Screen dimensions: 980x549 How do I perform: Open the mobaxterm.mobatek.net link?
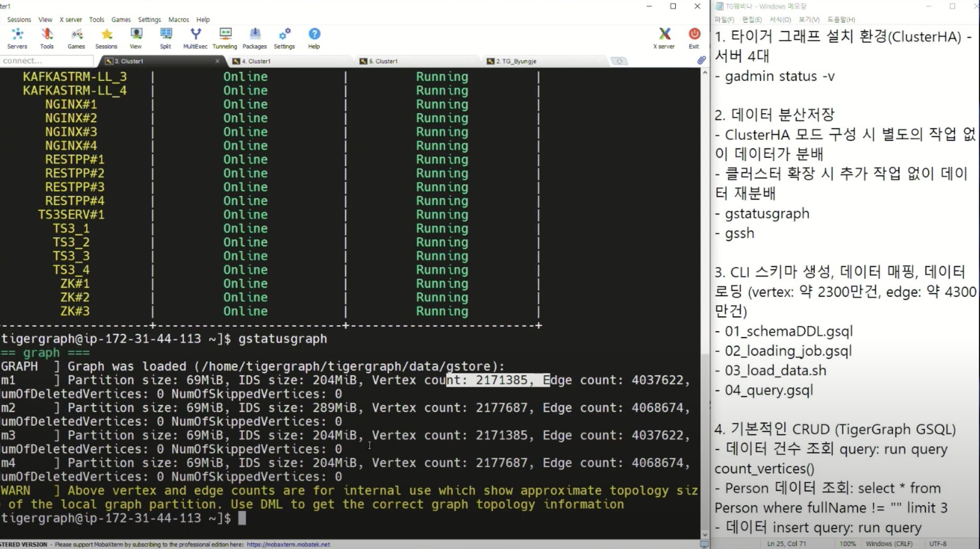pos(288,544)
